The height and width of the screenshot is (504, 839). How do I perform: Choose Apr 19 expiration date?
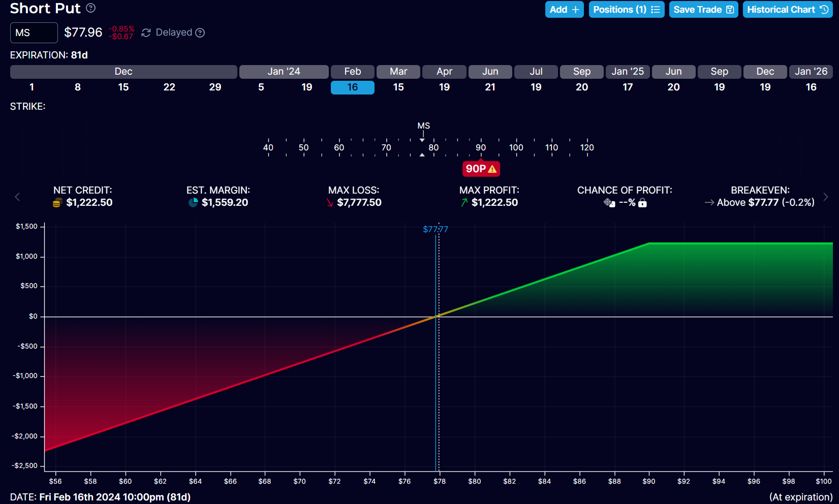(444, 87)
